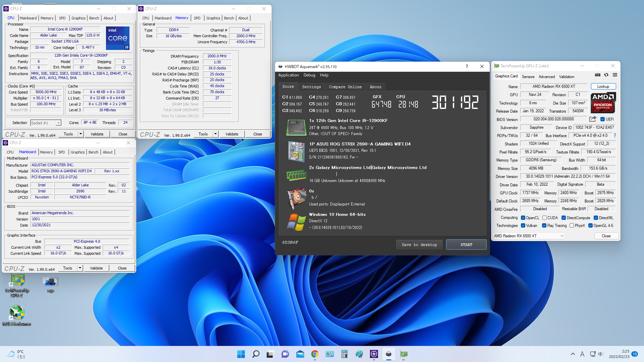Screen dimensions: 644x362
Task: Click the taskbar clock showing 2:25
Action: point(619,354)
